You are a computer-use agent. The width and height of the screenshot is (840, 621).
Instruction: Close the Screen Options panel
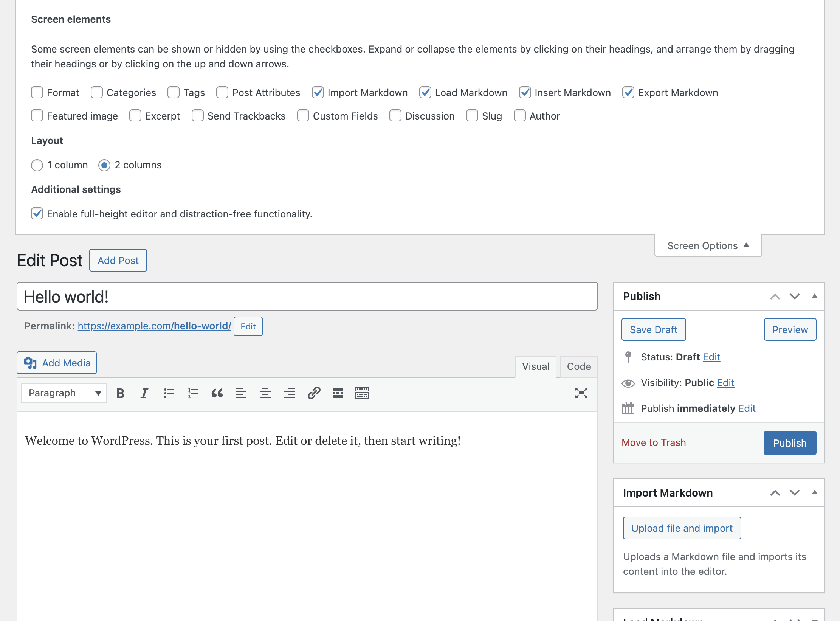pos(707,245)
